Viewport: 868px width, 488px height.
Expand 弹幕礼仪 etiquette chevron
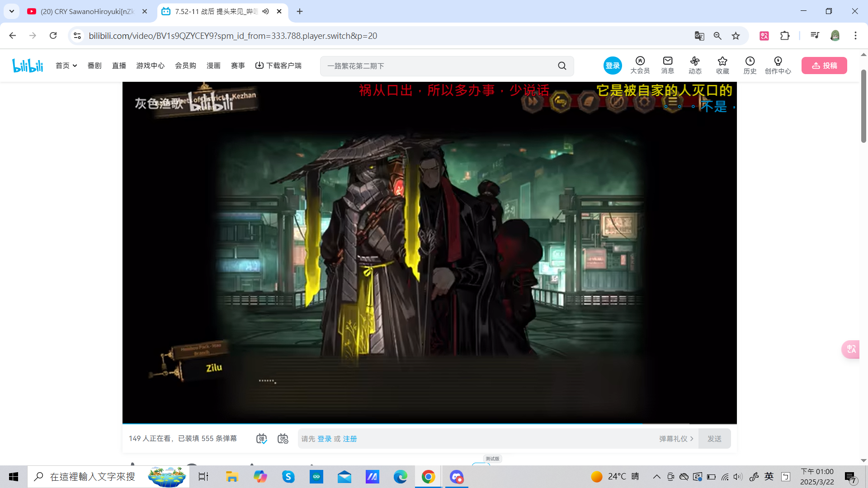click(x=676, y=439)
